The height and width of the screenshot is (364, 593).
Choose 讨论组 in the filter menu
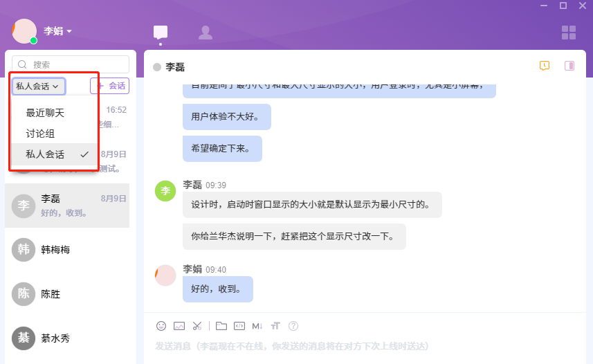pos(40,134)
